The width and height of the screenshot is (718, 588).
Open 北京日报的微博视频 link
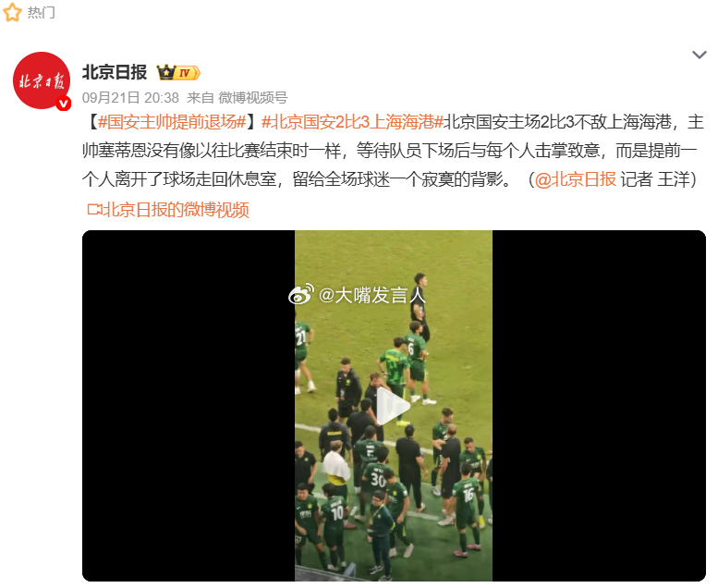[176, 210]
